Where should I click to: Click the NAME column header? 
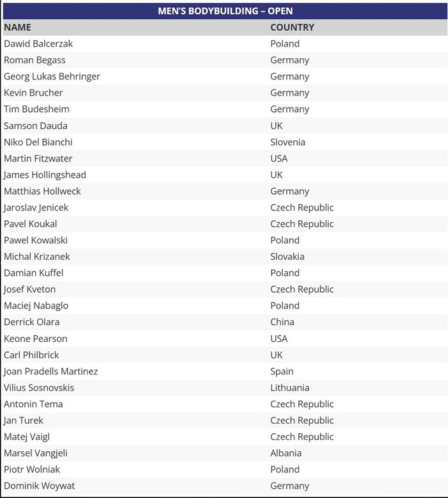pyautogui.click(x=17, y=28)
